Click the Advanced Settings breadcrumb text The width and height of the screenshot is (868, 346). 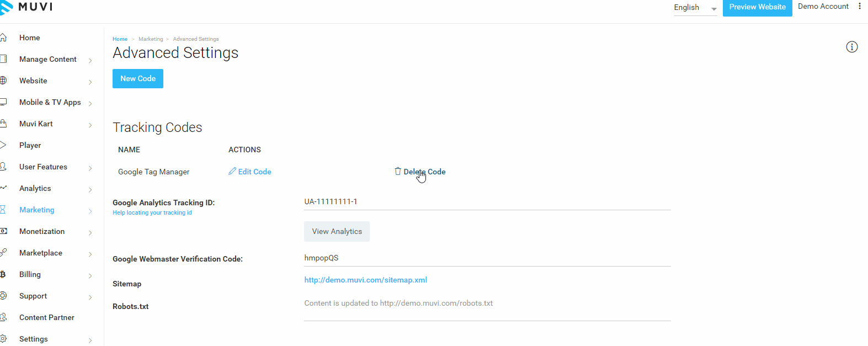196,39
